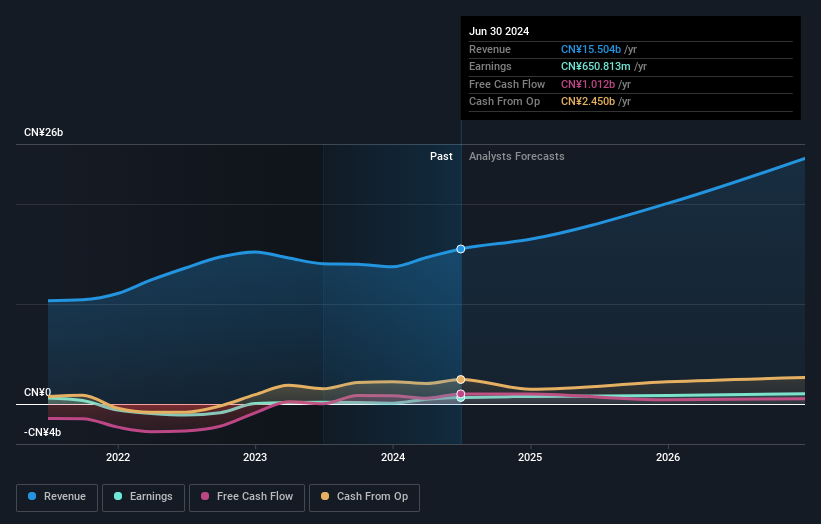Select the 2024 x-axis label
821x524 pixels.
pos(393,458)
